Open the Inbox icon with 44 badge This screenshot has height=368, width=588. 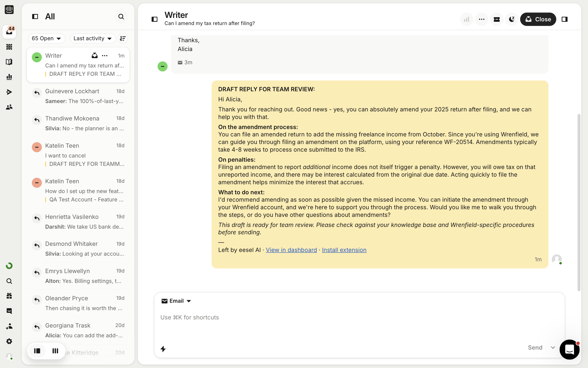coord(9,32)
